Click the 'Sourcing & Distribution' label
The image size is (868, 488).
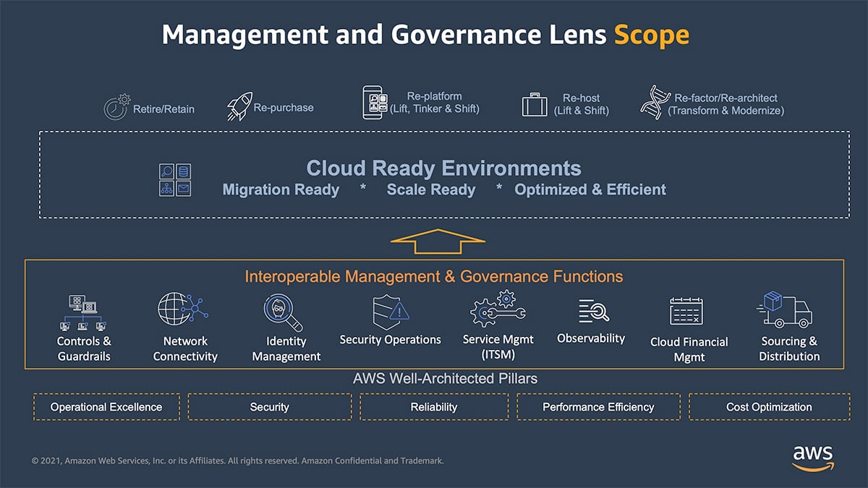pos(789,348)
